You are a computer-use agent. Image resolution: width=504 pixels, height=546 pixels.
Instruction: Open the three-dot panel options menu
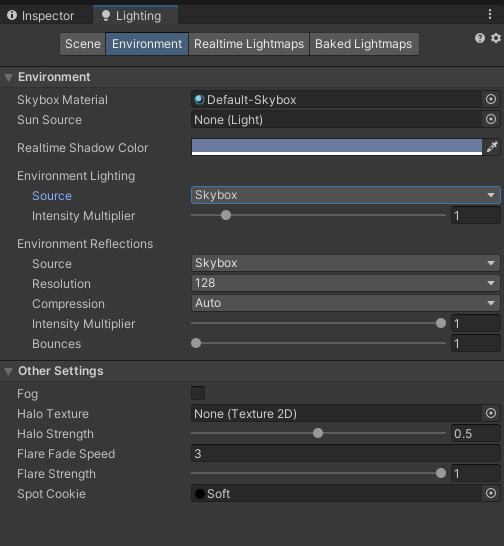(x=490, y=14)
